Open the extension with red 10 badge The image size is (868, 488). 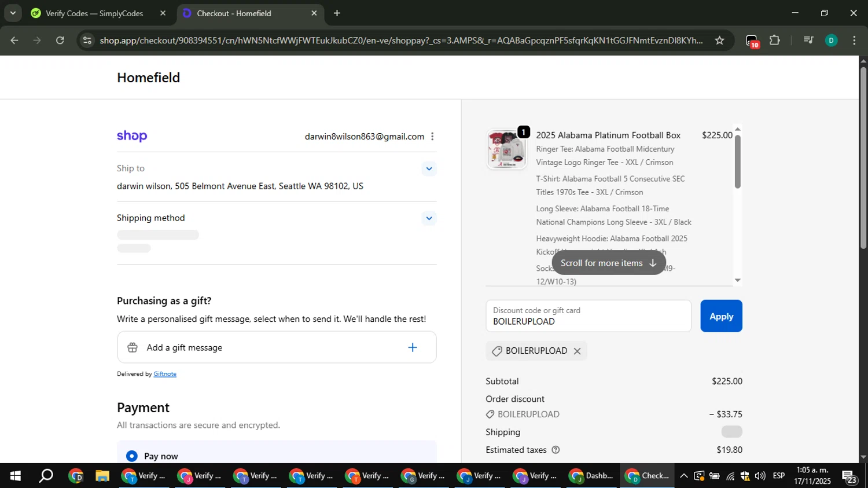(752, 41)
